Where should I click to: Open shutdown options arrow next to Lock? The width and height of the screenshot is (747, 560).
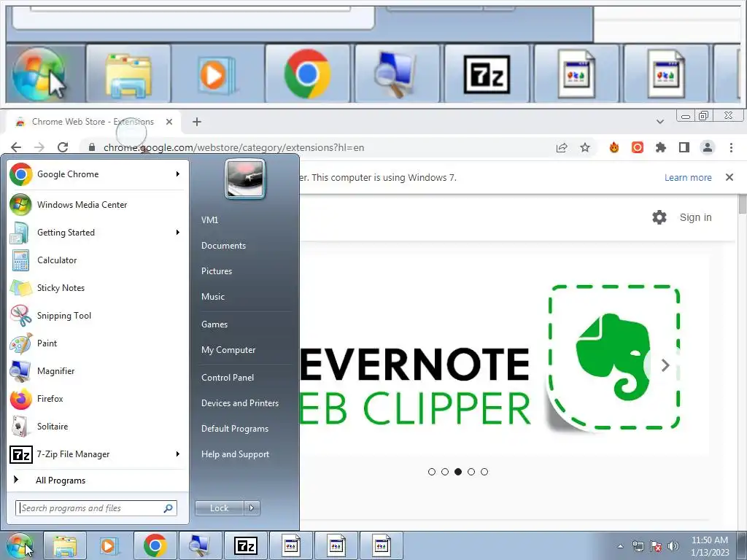[x=252, y=508]
